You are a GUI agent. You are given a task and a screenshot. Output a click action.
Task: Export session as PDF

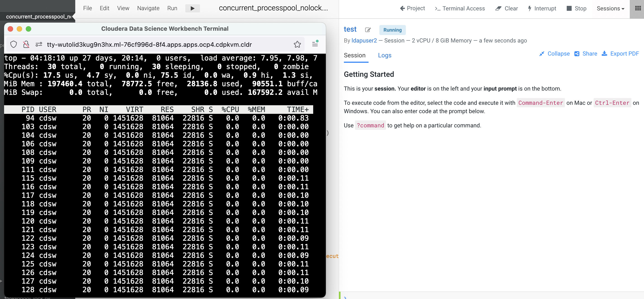[x=620, y=54]
